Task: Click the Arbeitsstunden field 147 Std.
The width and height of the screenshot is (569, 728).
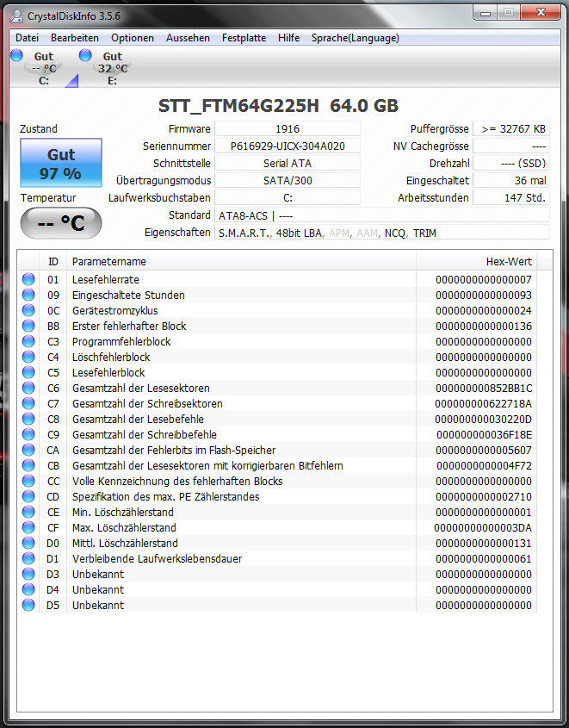Action: click(511, 197)
